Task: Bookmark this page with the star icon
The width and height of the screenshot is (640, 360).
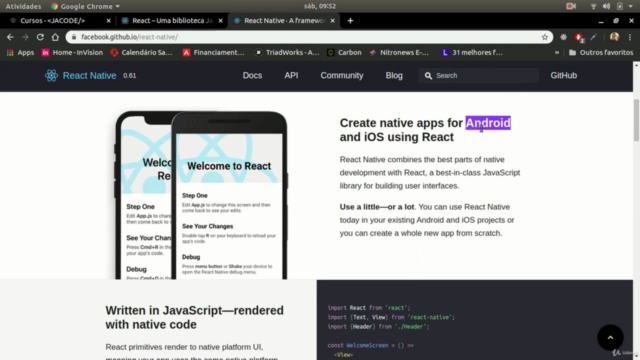Action: (544, 37)
